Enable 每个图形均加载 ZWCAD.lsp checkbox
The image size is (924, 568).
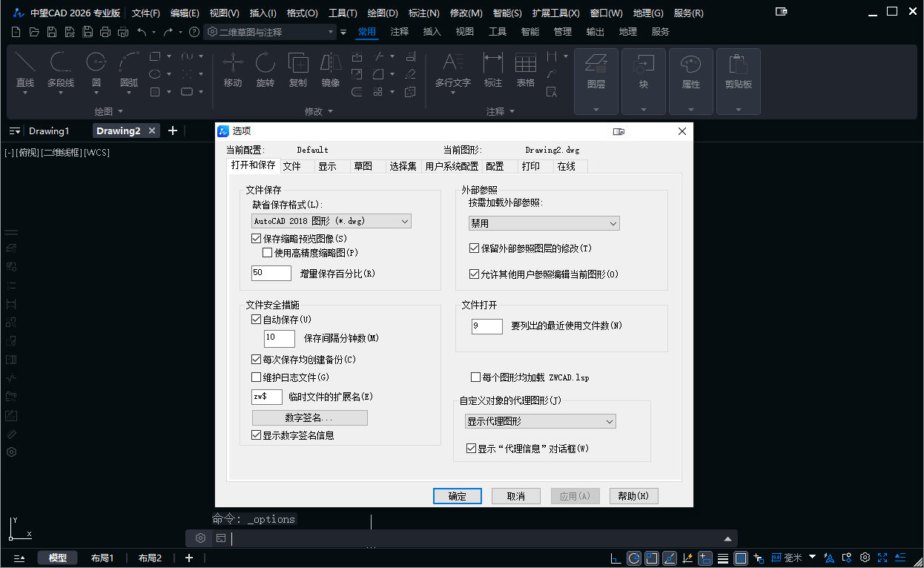[x=476, y=377]
